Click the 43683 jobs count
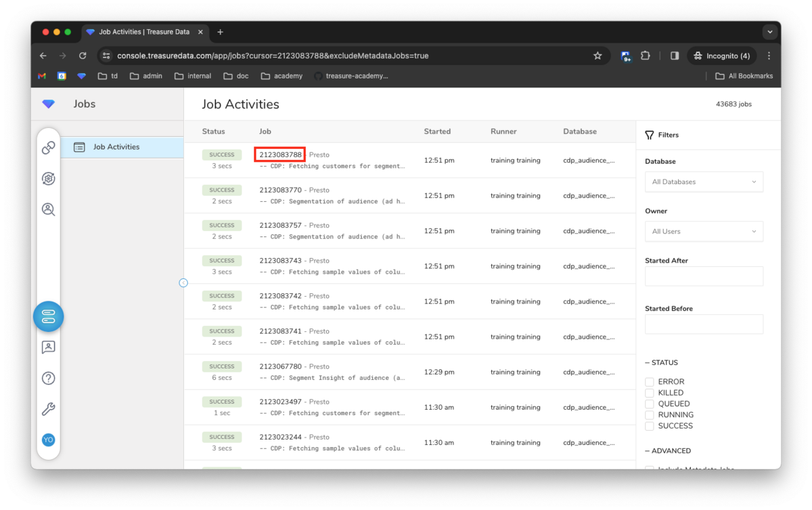The width and height of the screenshot is (812, 510). tap(734, 104)
